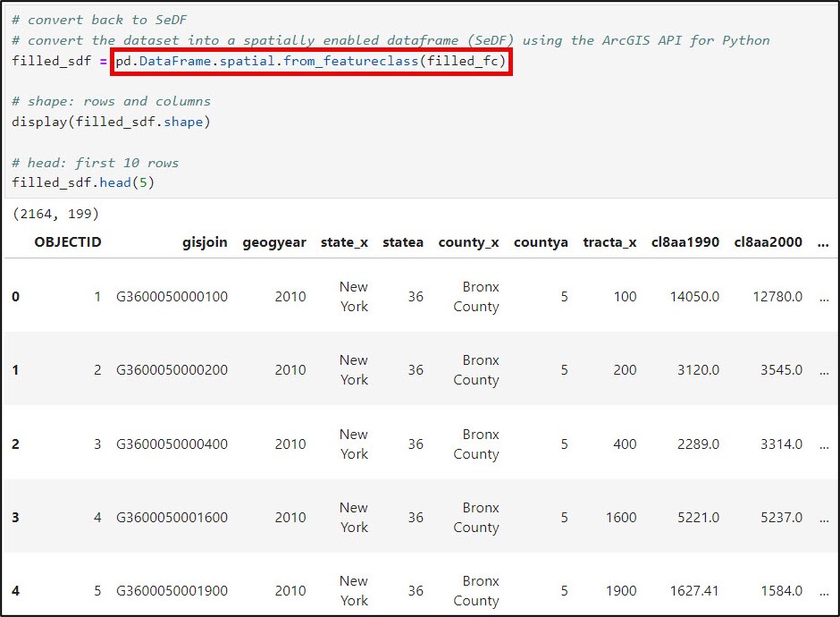Click row index 0
Image resolution: width=840 pixels, height=617 pixels.
15,297
